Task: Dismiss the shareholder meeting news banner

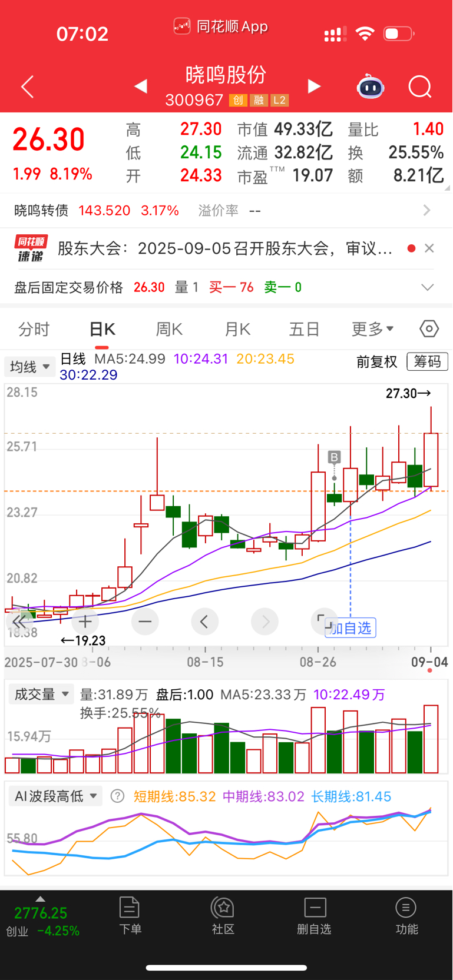Action: tap(429, 248)
